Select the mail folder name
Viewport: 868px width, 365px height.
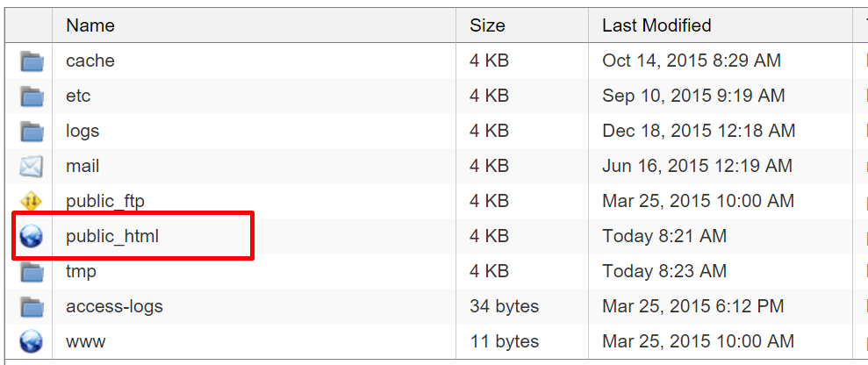(82, 166)
